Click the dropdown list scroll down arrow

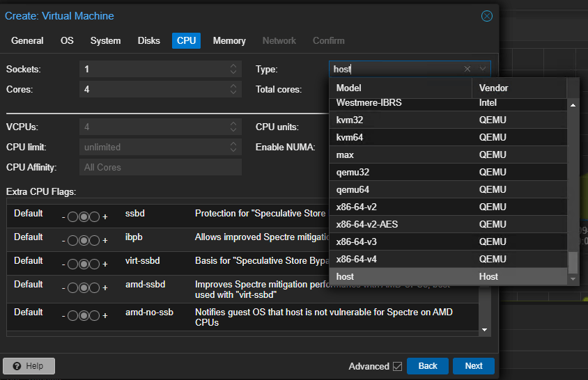[573, 279]
